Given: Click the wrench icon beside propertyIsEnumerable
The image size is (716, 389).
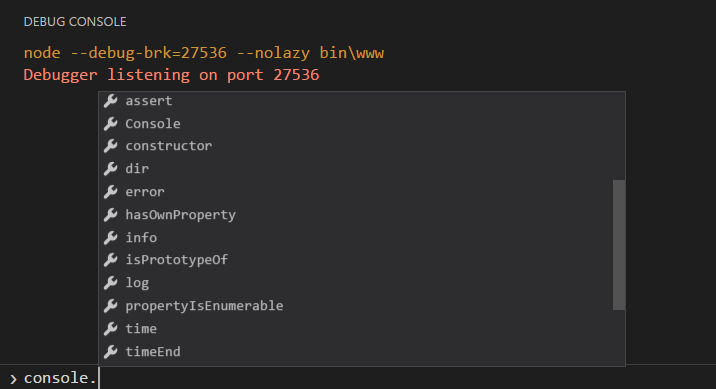Looking at the screenshot, I should coord(111,306).
